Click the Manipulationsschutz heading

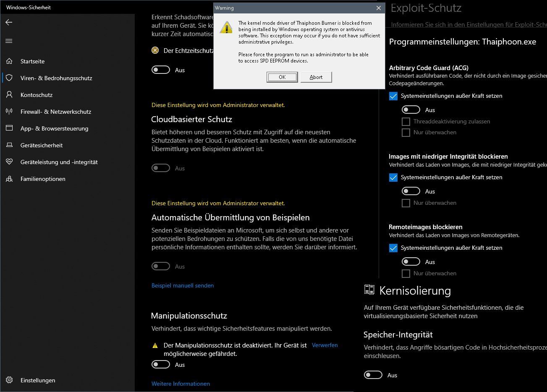[189, 316]
